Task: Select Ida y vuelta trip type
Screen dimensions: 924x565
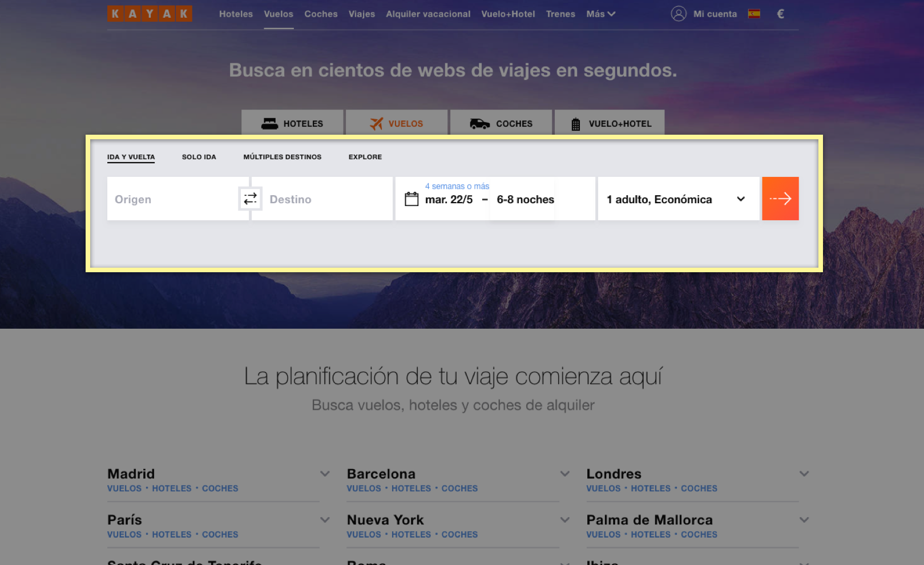Action: click(131, 157)
